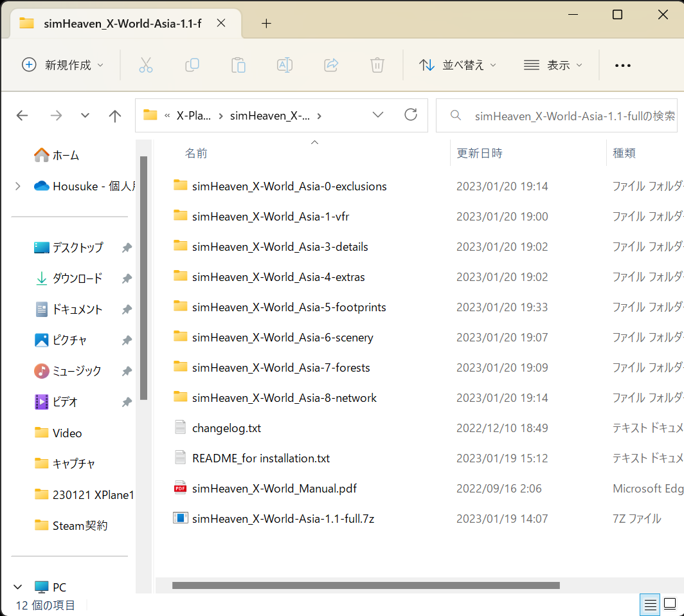Select the simHeaven_X-World_Manual.pdf file icon

tap(180, 488)
